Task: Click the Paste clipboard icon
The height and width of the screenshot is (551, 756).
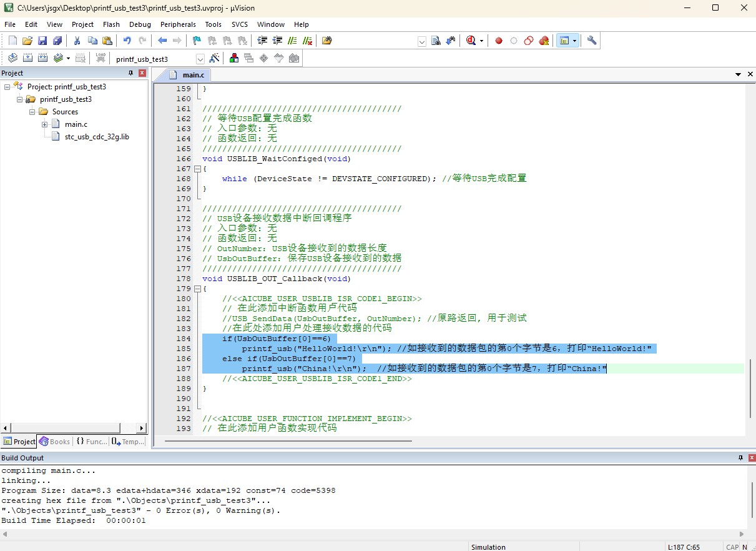Action: [x=107, y=41]
